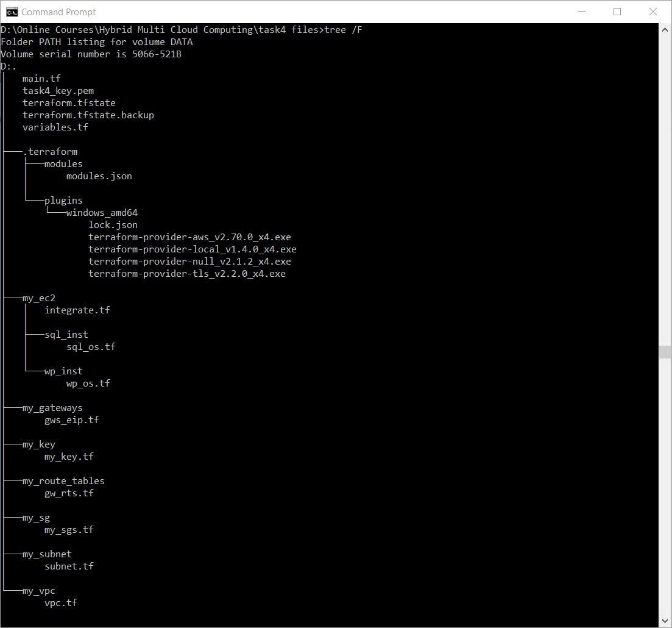Click the task4_key.pem file name

[x=58, y=91]
